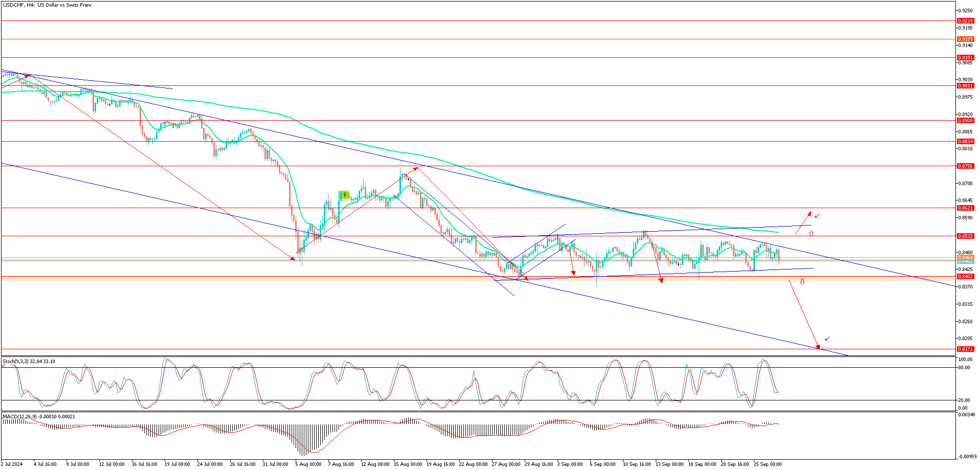Select the red checkmark near 0.8171 level
This screenshot has height=470, width=980.
click(827, 339)
